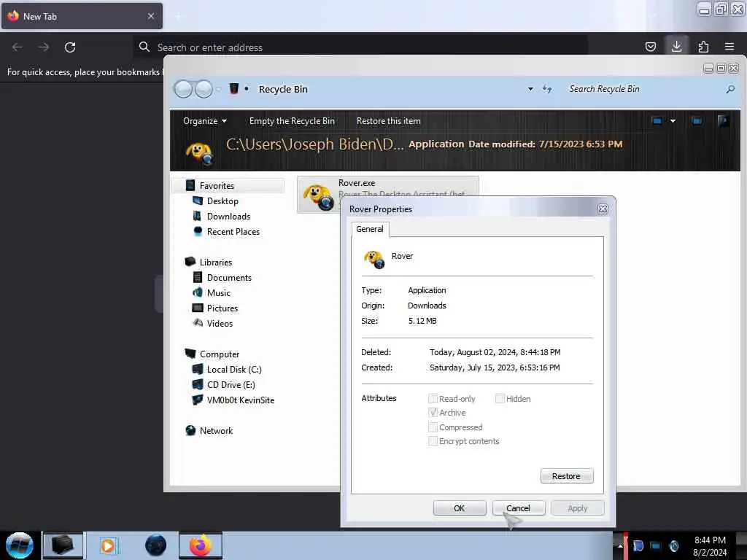Open Firefox Pocket icon

[x=650, y=47]
